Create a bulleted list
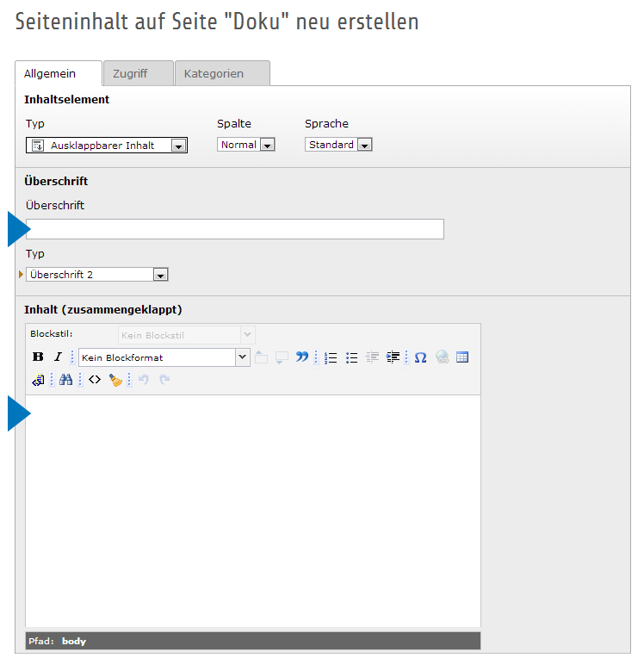The height and width of the screenshot is (658, 644). pos(351,357)
